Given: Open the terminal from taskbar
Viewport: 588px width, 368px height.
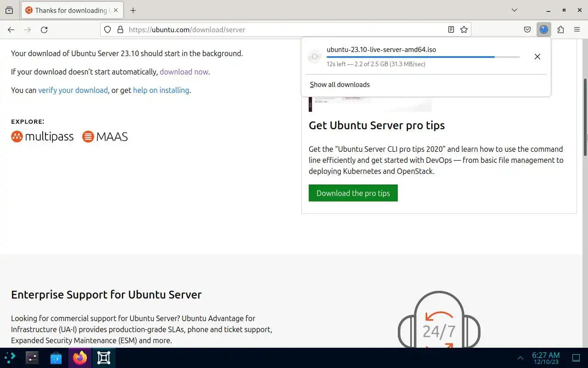Looking at the screenshot, I should [32, 358].
